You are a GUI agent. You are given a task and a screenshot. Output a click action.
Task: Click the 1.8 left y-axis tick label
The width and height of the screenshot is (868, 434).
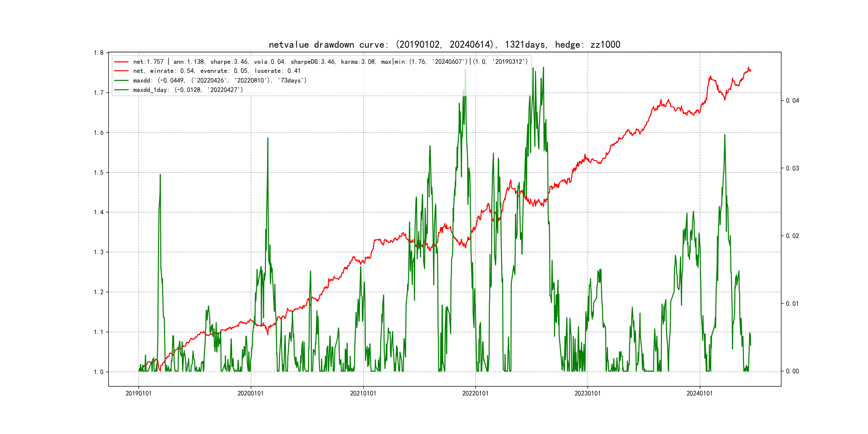point(98,53)
